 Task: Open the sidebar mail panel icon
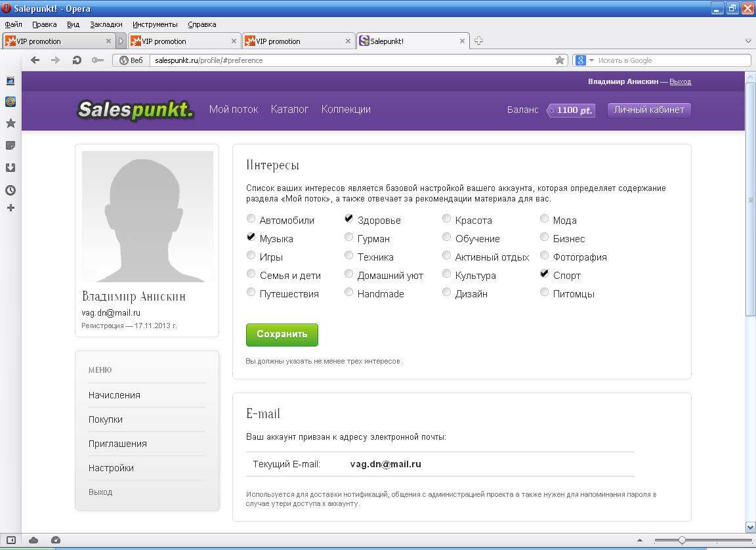coord(10,102)
